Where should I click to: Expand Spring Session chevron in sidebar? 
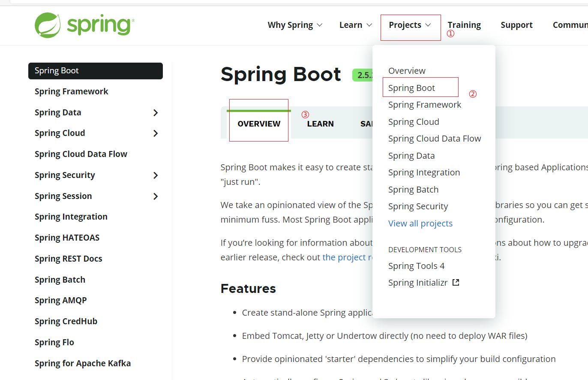[x=156, y=196]
